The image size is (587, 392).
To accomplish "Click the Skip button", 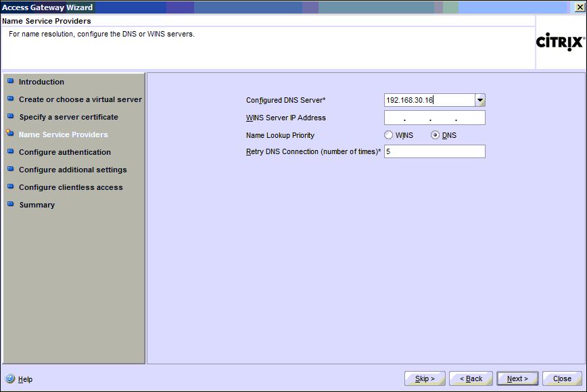I will 425,378.
